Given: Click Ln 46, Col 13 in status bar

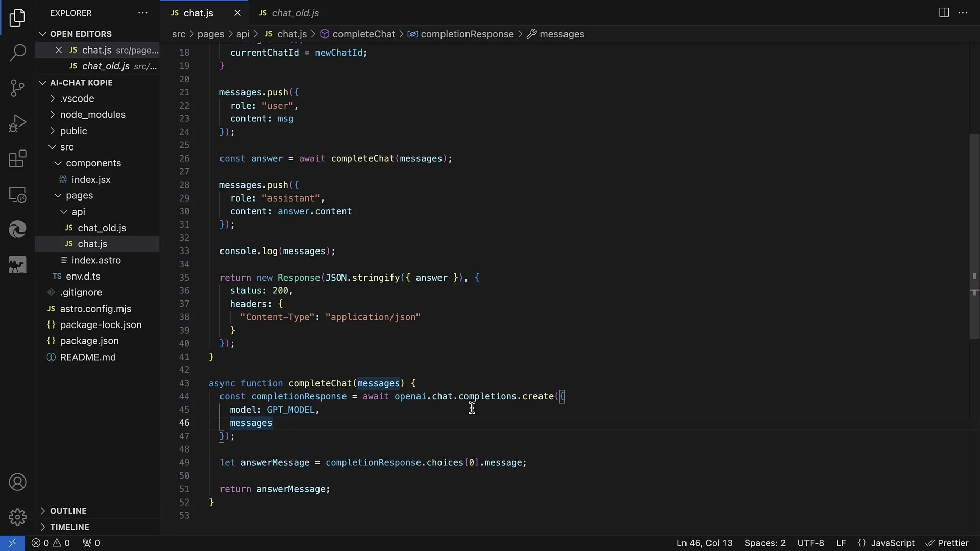Looking at the screenshot, I should click(704, 543).
